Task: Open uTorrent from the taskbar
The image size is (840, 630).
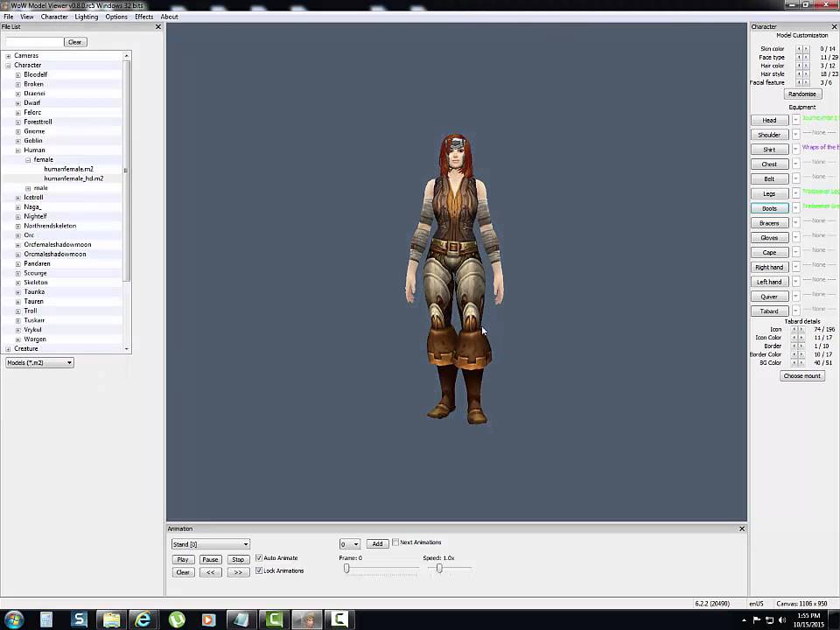Action: 177,619
